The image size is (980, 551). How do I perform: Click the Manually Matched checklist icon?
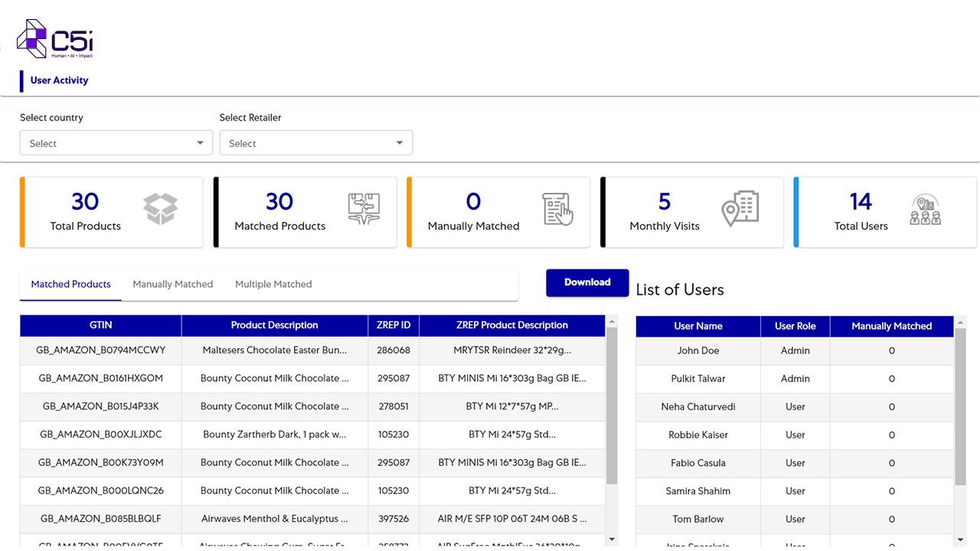coord(558,209)
